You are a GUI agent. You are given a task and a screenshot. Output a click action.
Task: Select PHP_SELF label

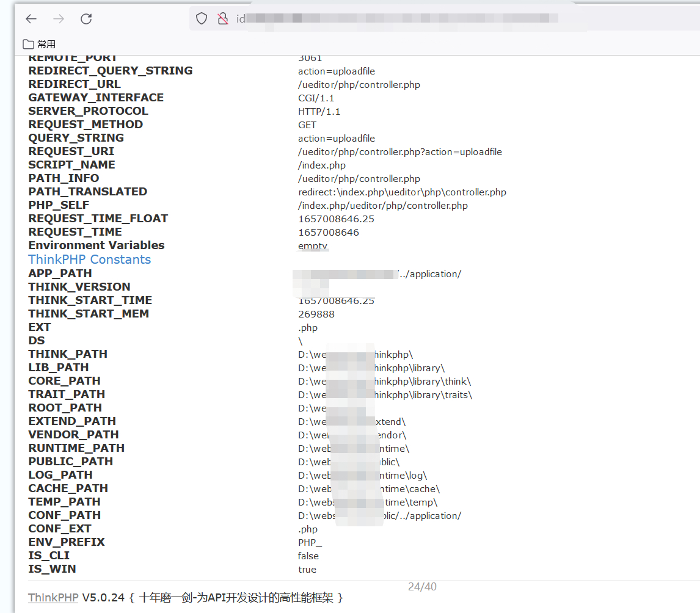coord(59,205)
